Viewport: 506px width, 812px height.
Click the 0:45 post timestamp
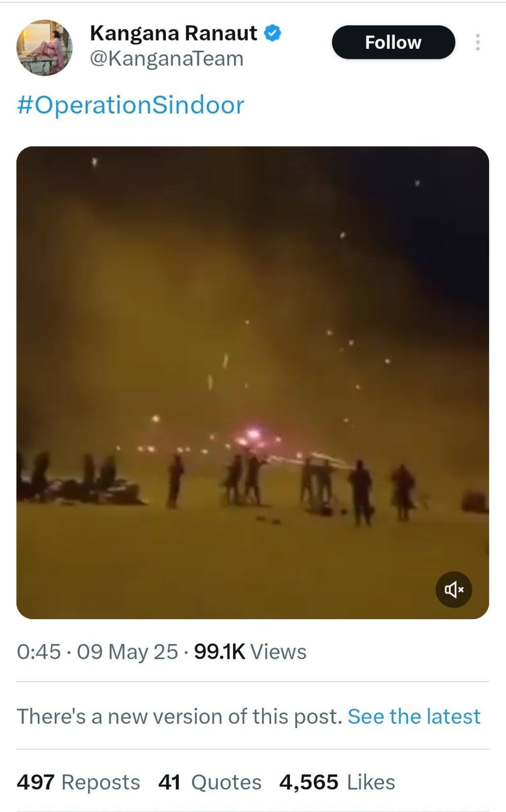coord(39,652)
